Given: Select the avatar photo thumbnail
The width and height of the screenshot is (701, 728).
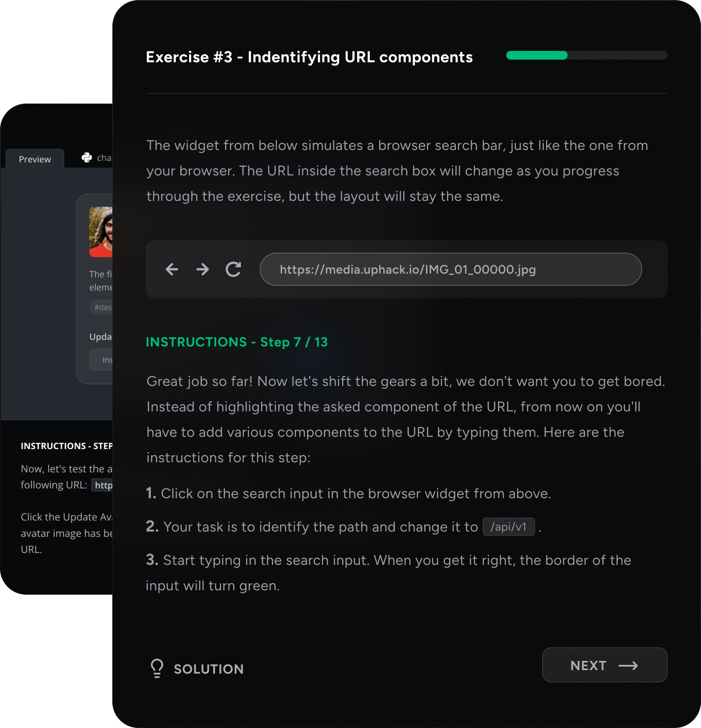Looking at the screenshot, I should click(x=101, y=232).
